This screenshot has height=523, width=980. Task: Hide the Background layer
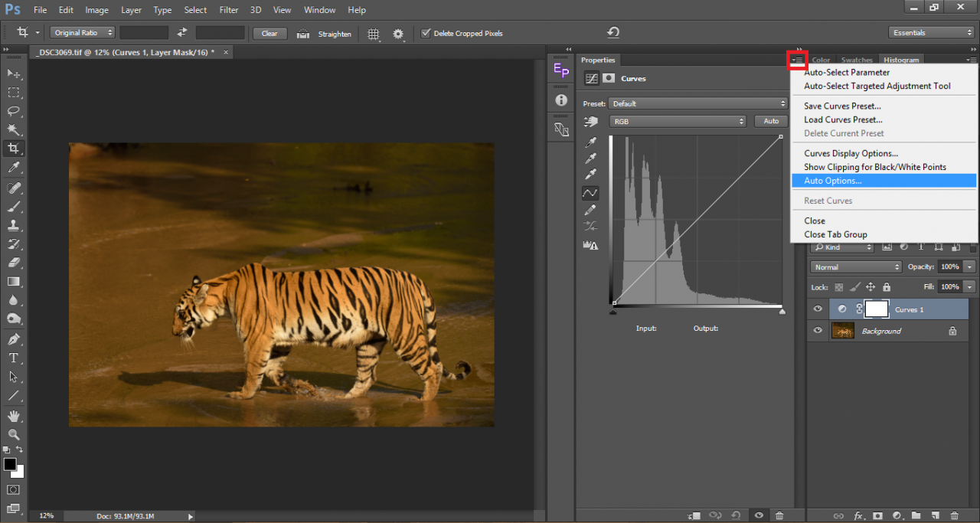tap(818, 331)
